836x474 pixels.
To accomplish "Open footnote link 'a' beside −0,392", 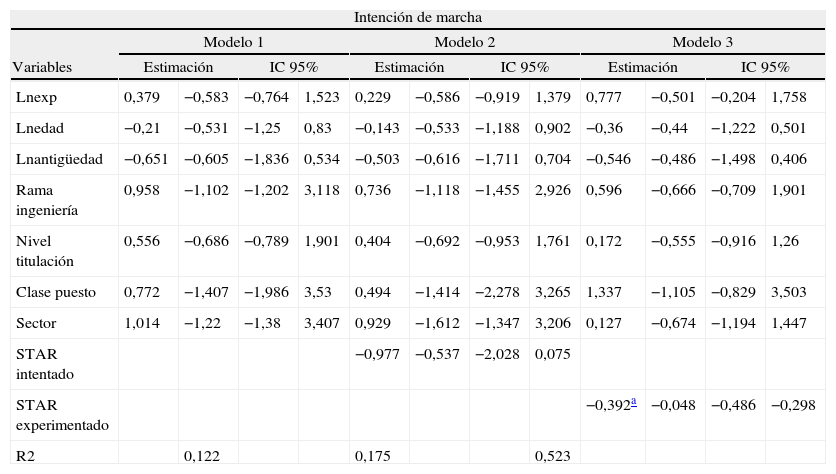I will [633, 402].
